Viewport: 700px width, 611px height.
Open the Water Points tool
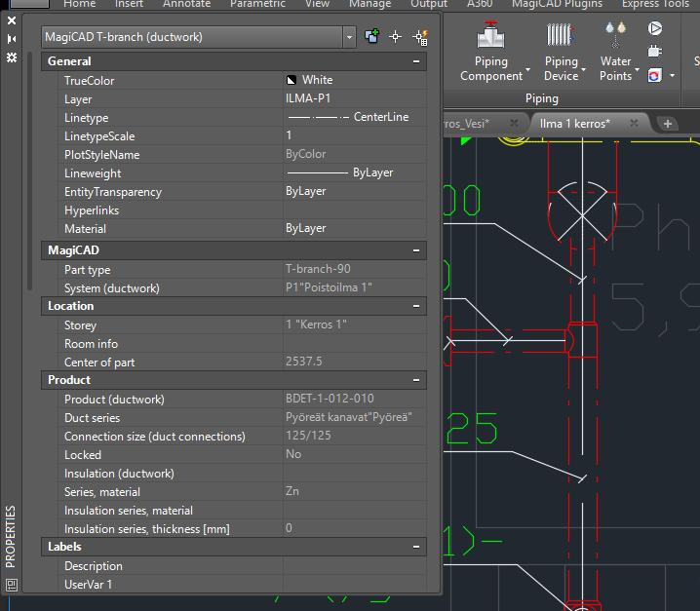[x=615, y=52]
